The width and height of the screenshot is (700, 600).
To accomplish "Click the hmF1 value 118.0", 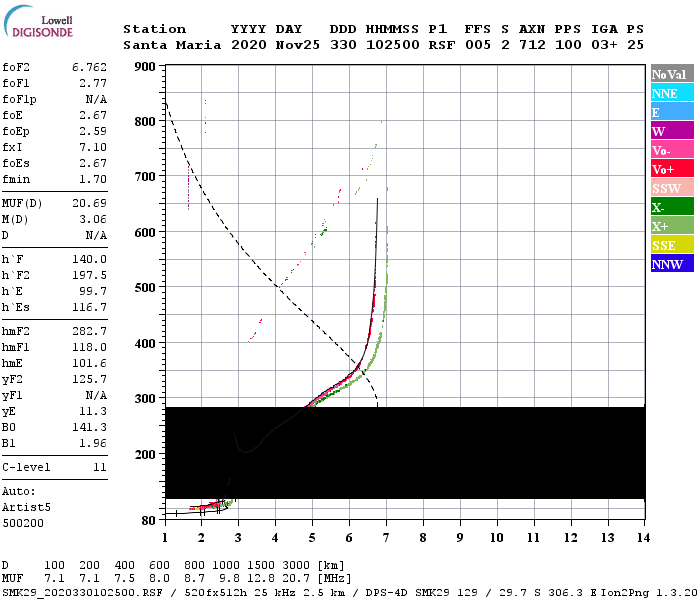I will [89, 347].
